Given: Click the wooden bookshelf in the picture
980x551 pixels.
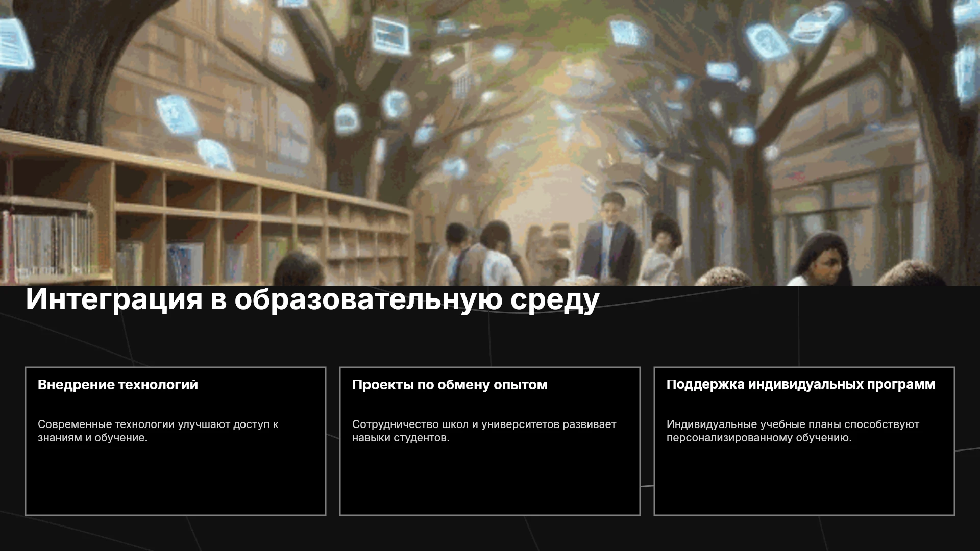Looking at the screenshot, I should coord(204,214).
